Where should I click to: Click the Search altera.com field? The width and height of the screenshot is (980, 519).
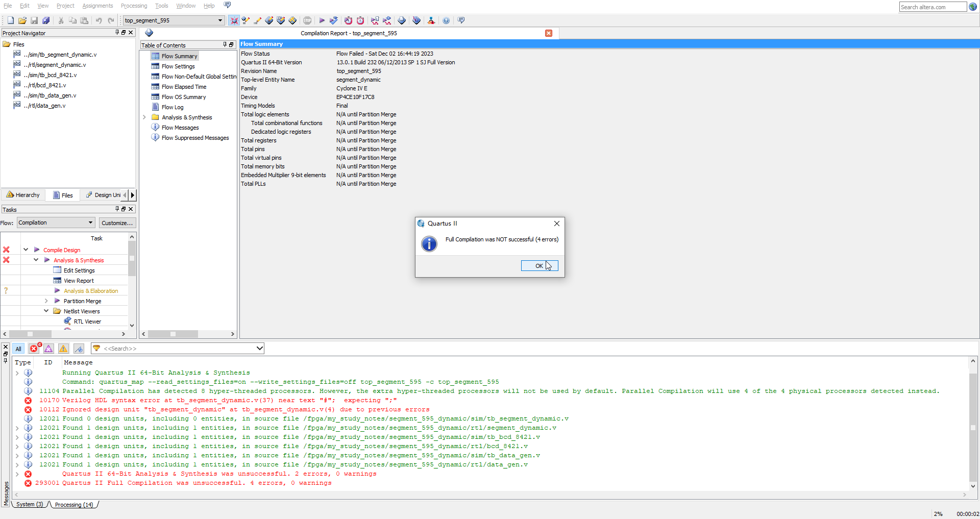(x=933, y=7)
